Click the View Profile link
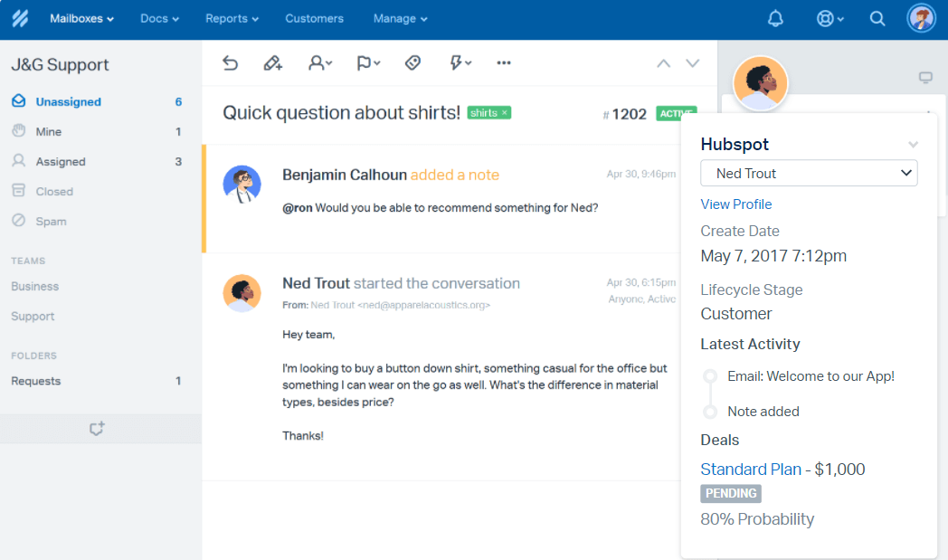This screenshot has width=948, height=560. click(735, 204)
